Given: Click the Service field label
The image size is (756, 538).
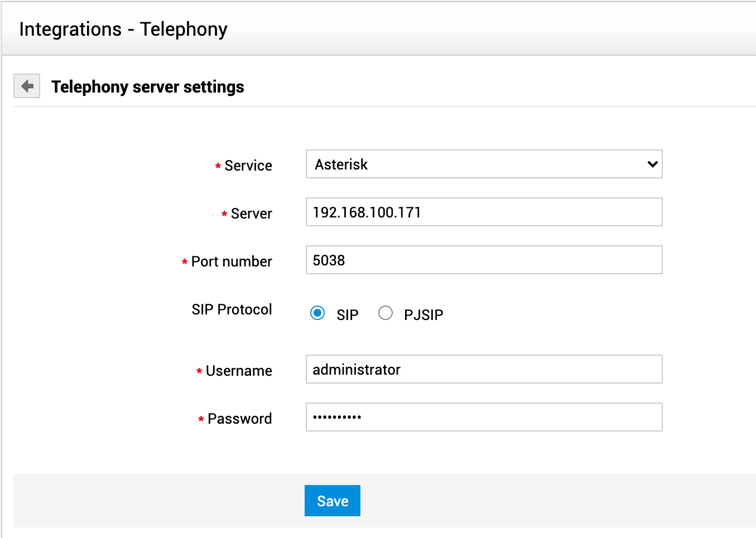Looking at the screenshot, I should tap(248, 166).
